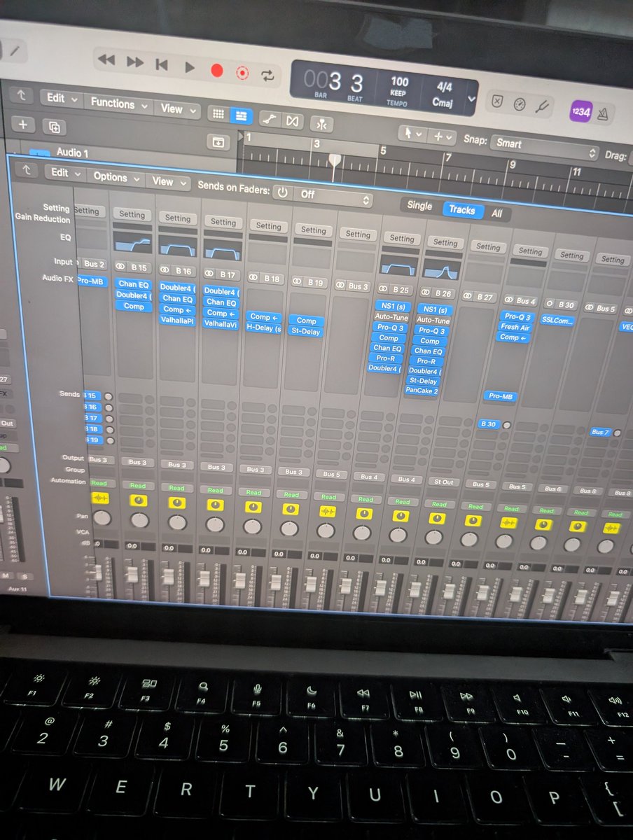Click the Bus 3 input slot
This screenshot has height=840, width=633.
(x=353, y=286)
